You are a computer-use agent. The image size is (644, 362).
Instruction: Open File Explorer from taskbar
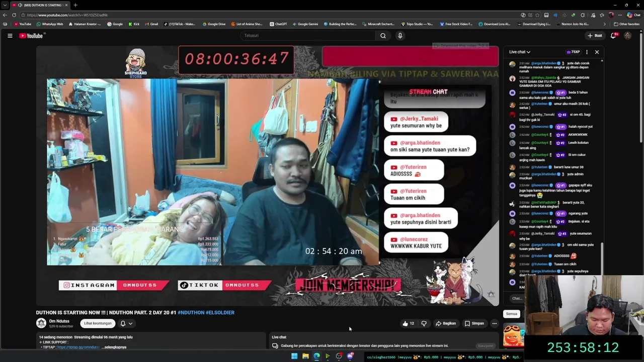click(305, 356)
